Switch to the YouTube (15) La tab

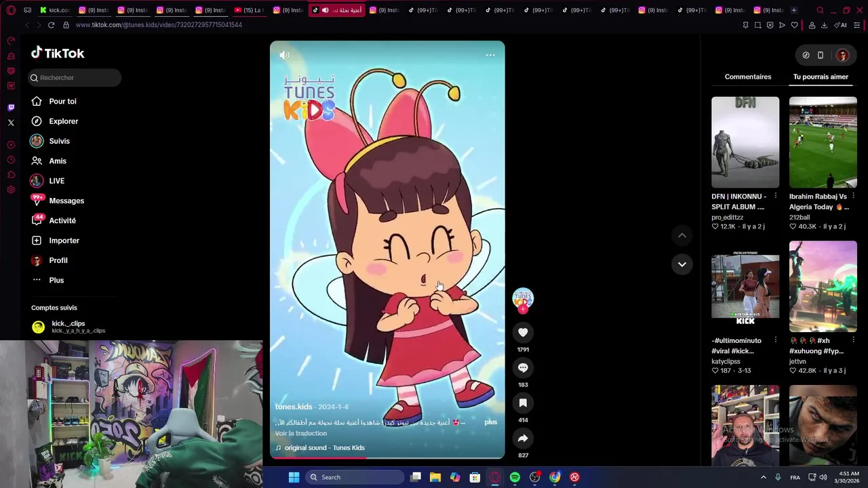click(249, 10)
